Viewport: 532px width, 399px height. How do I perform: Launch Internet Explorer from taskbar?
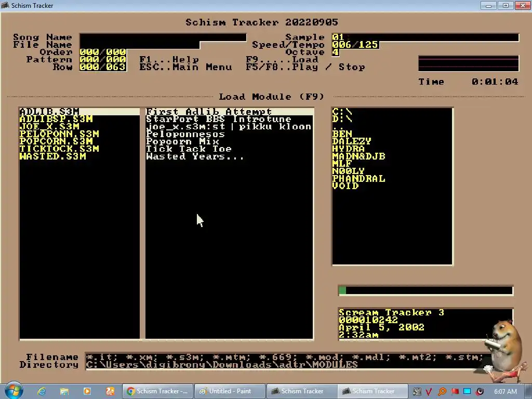pyautogui.click(x=42, y=391)
